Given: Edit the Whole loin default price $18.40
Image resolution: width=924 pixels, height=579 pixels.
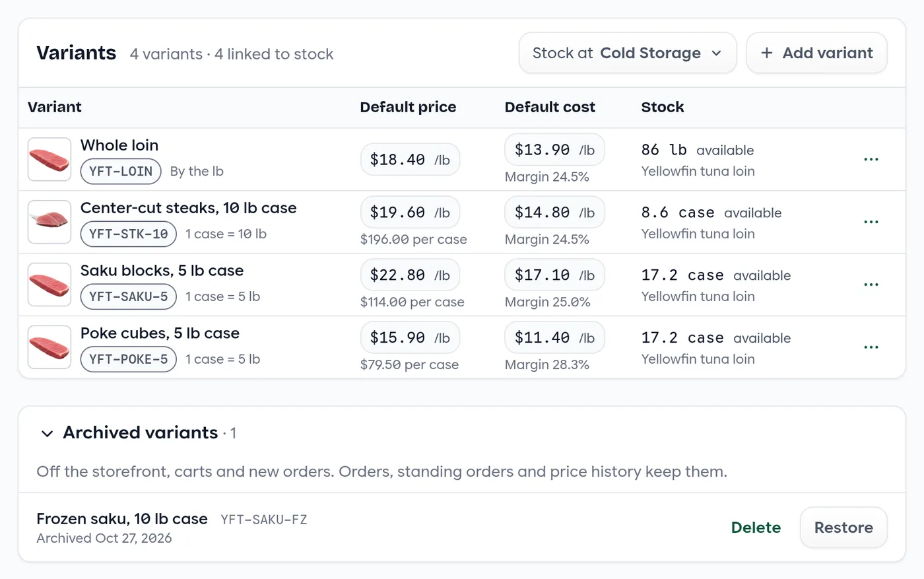Looking at the screenshot, I should tap(410, 160).
